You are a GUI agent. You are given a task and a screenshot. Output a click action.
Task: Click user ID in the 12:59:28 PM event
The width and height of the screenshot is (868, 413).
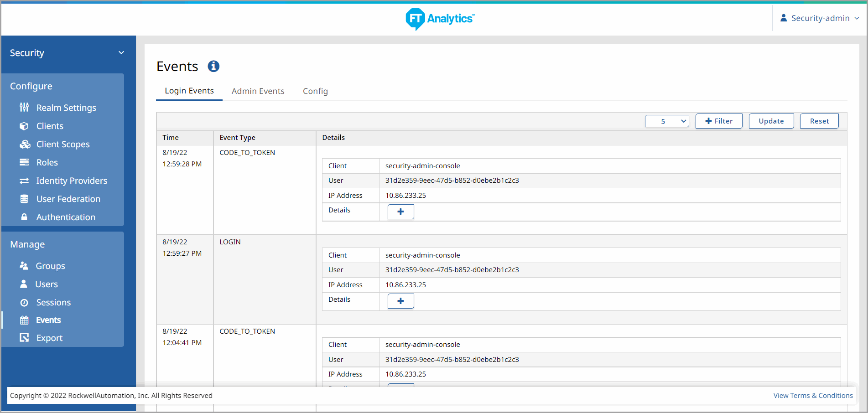(x=452, y=180)
